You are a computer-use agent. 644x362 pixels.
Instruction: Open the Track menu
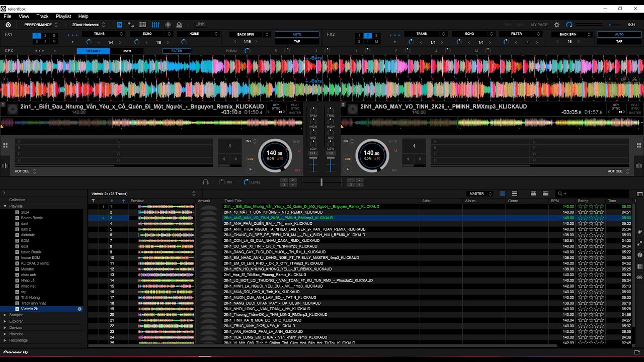click(42, 17)
